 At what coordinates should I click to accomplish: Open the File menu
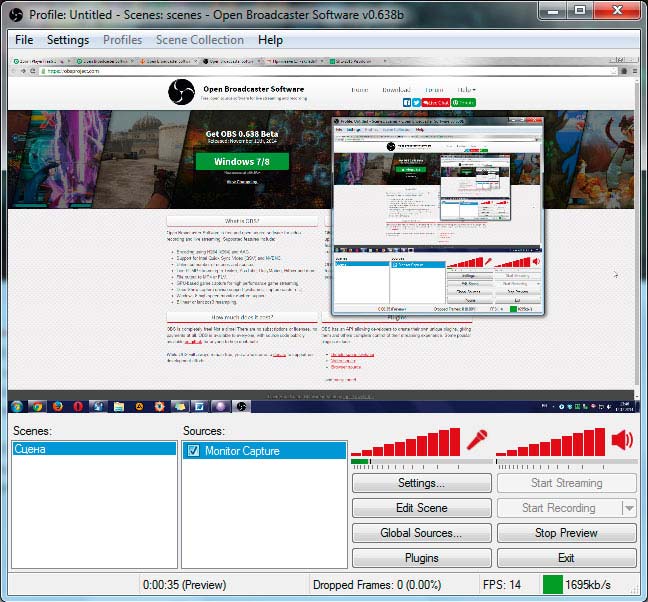tap(24, 40)
